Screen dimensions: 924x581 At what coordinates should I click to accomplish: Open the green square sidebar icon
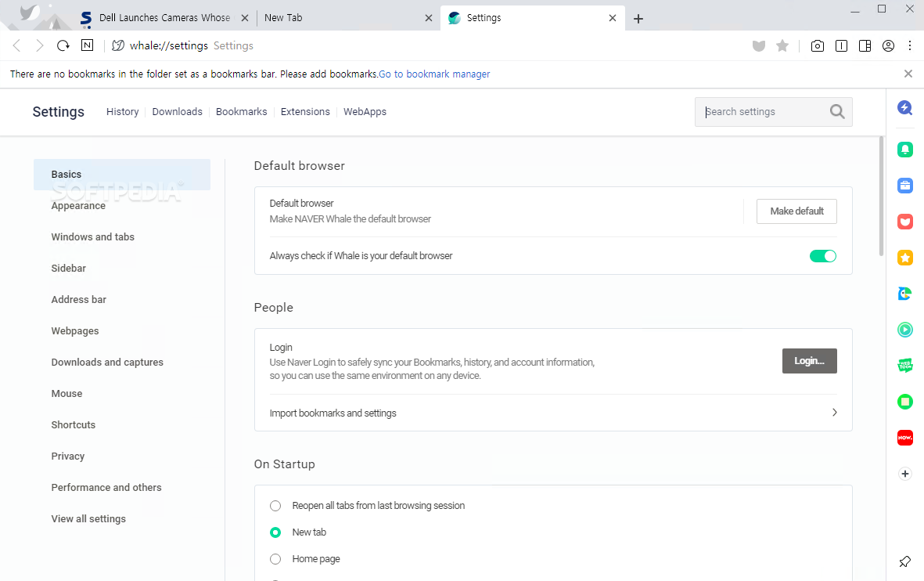(905, 402)
